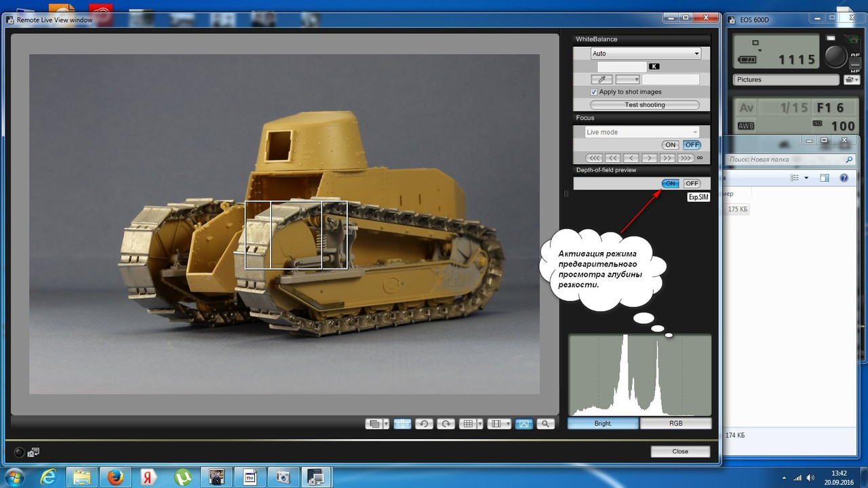Screen dimensions: 868x488
Task: Open the destination folder dropdown button
Action: click(852, 79)
